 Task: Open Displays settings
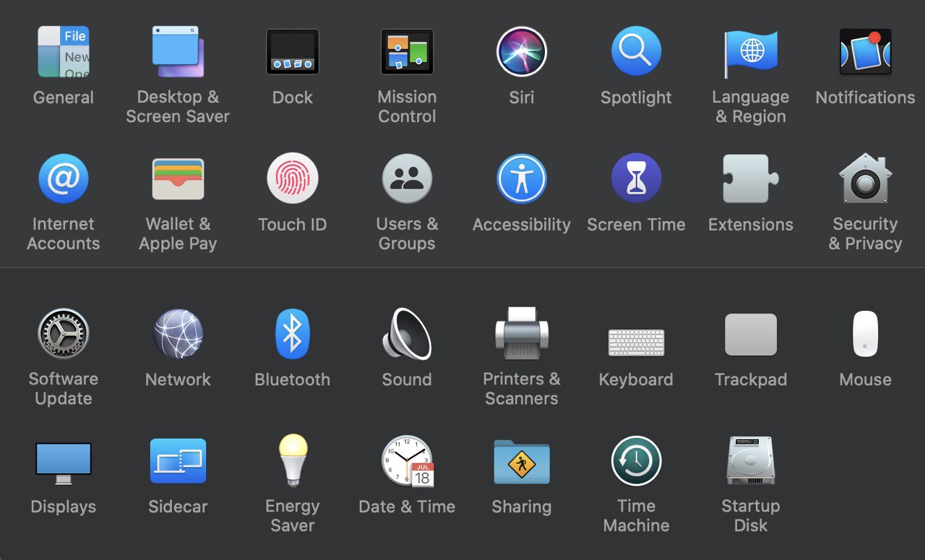(x=64, y=463)
